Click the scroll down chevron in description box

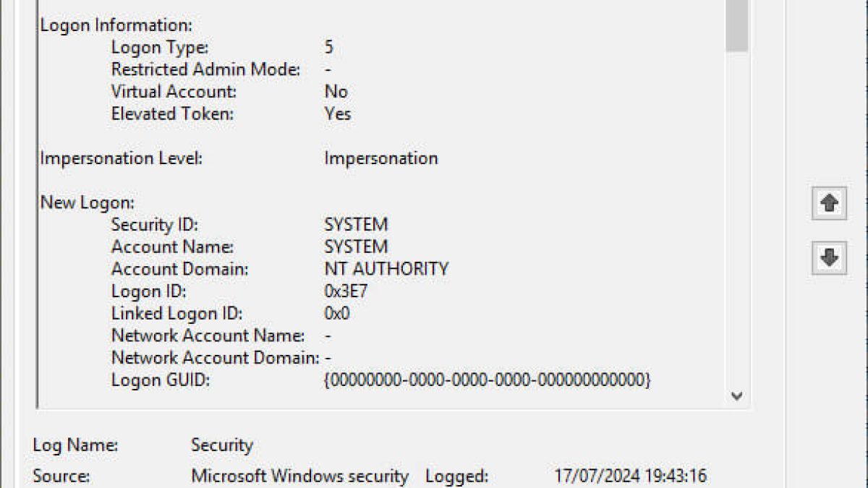[x=736, y=395]
